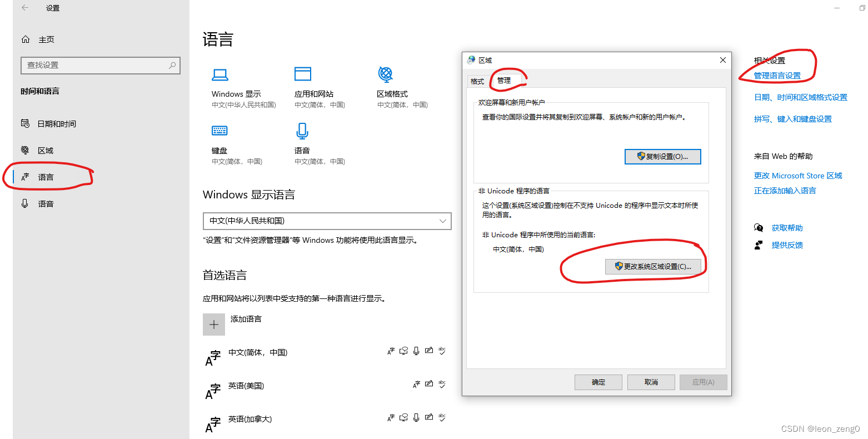Click the 区域格式 globe icon

coord(385,74)
